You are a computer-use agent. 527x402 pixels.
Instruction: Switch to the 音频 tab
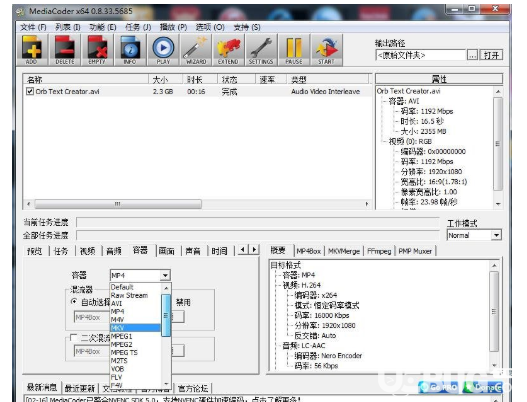(114, 251)
